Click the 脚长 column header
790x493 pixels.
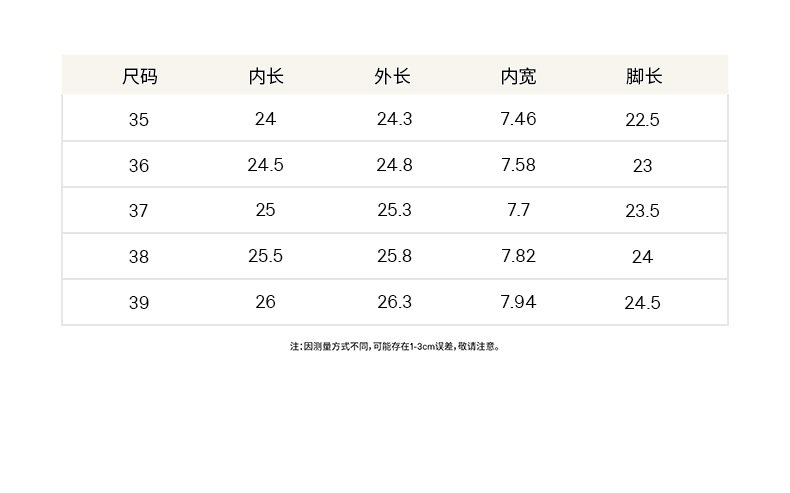(643, 76)
